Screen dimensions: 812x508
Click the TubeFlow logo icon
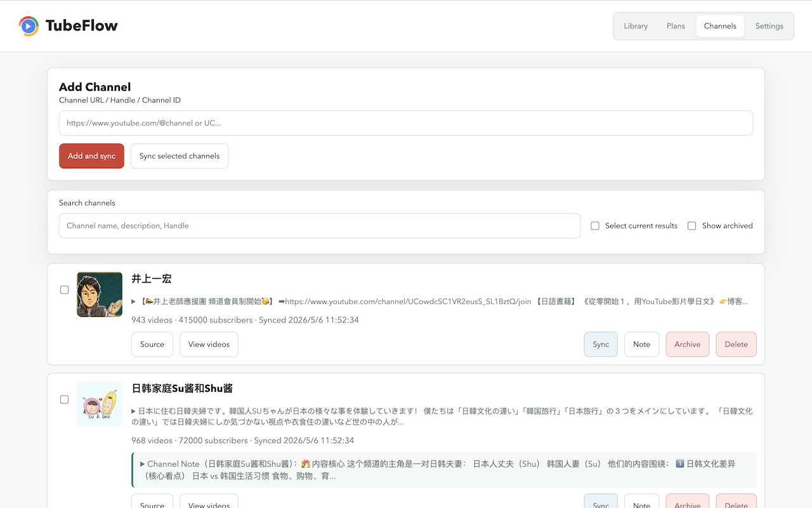29,26
